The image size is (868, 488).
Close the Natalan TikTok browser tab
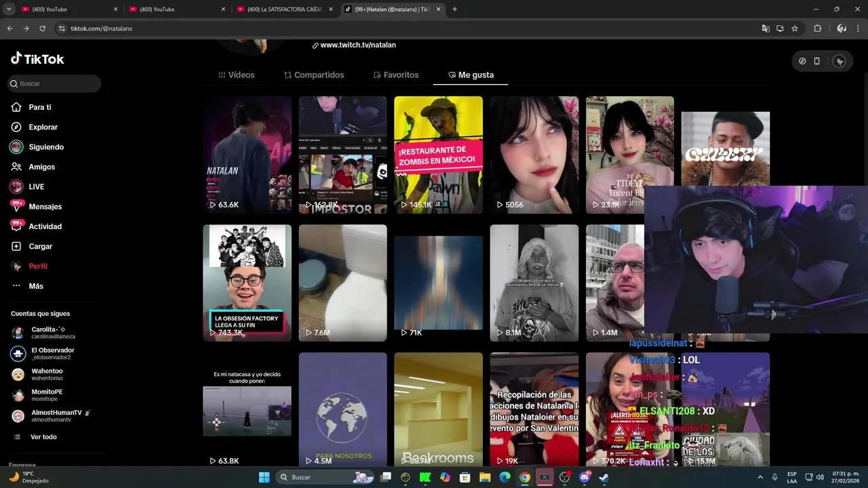(438, 9)
